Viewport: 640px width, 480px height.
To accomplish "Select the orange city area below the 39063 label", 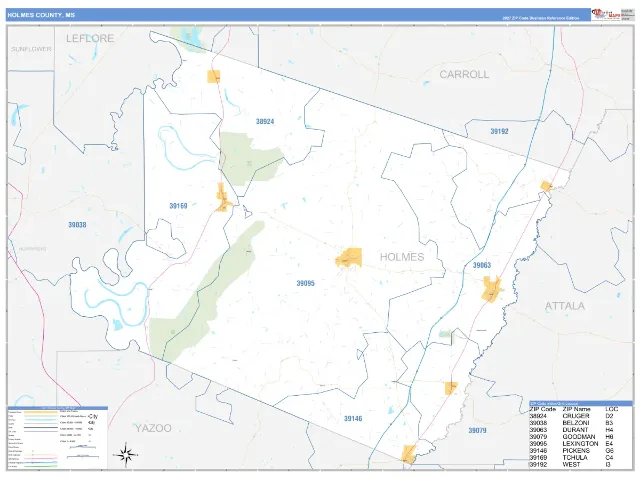I will click(491, 289).
